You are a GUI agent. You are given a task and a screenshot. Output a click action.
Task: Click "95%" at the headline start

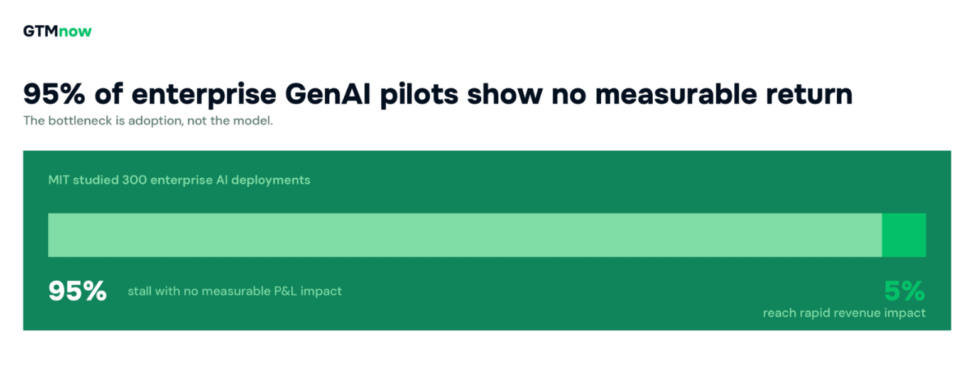[x=54, y=95]
